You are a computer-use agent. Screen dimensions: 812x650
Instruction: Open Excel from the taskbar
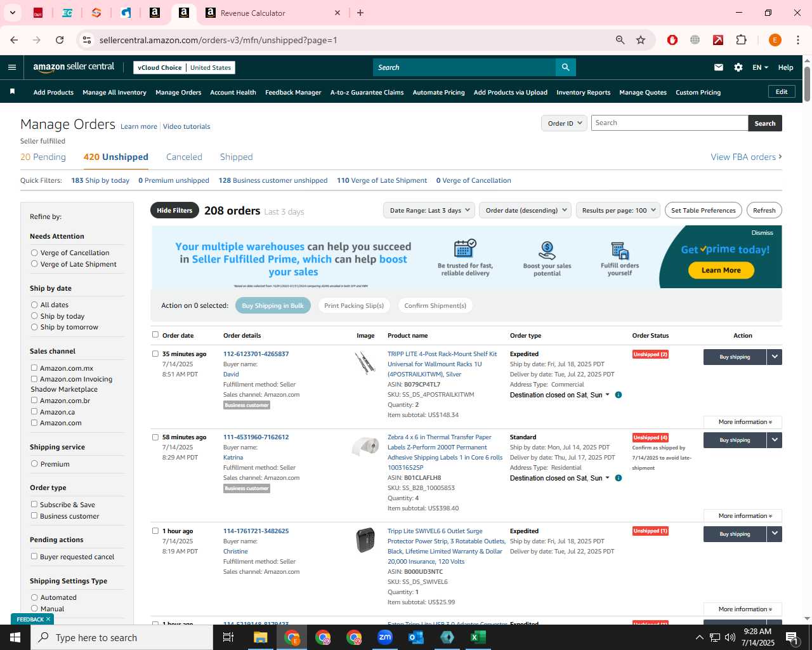(478, 637)
